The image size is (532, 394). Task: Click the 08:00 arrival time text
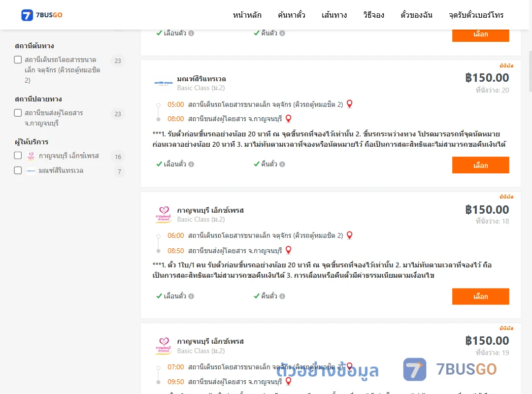click(176, 119)
